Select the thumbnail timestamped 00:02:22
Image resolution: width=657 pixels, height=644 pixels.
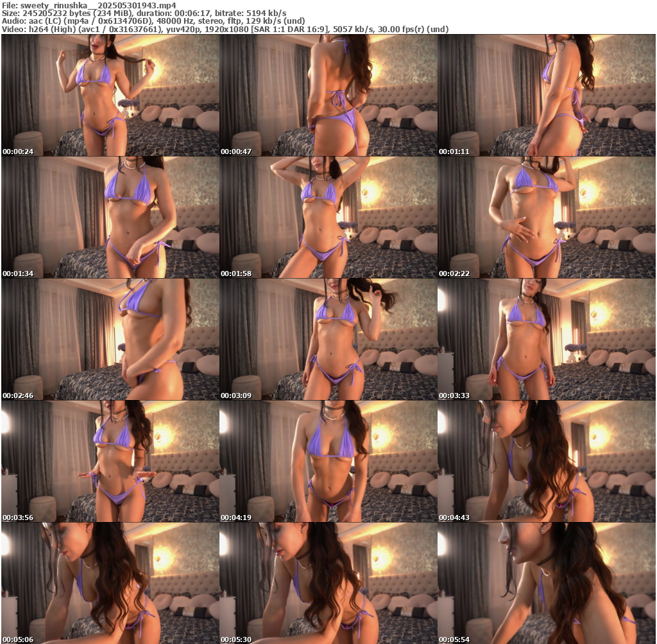point(547,217)
